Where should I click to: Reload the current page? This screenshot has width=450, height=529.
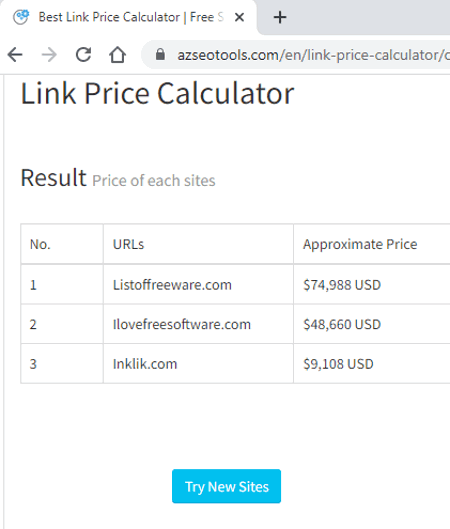pos(83,55)
